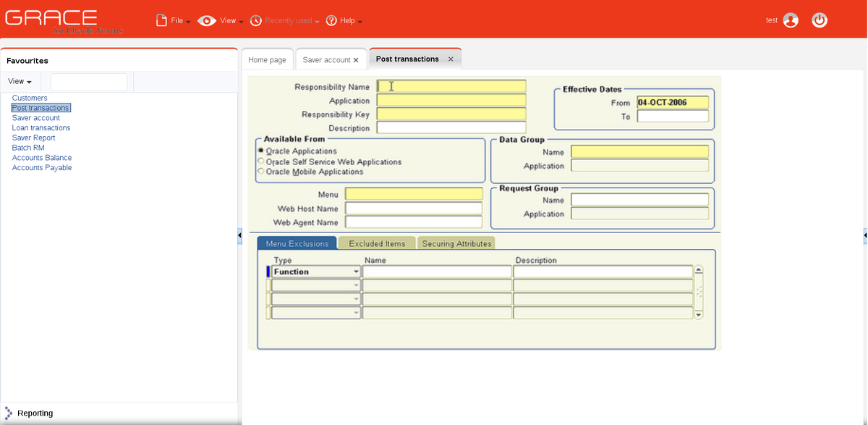This screenshot has height=425, width=868.
Task: Open the Recently used clock icon
Action: 255,20
